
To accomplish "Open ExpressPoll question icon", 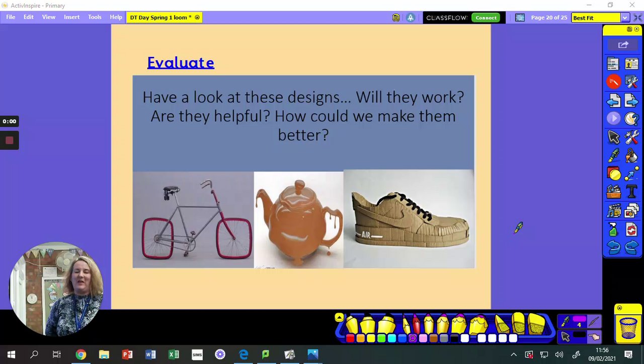I will coord(631,118).
